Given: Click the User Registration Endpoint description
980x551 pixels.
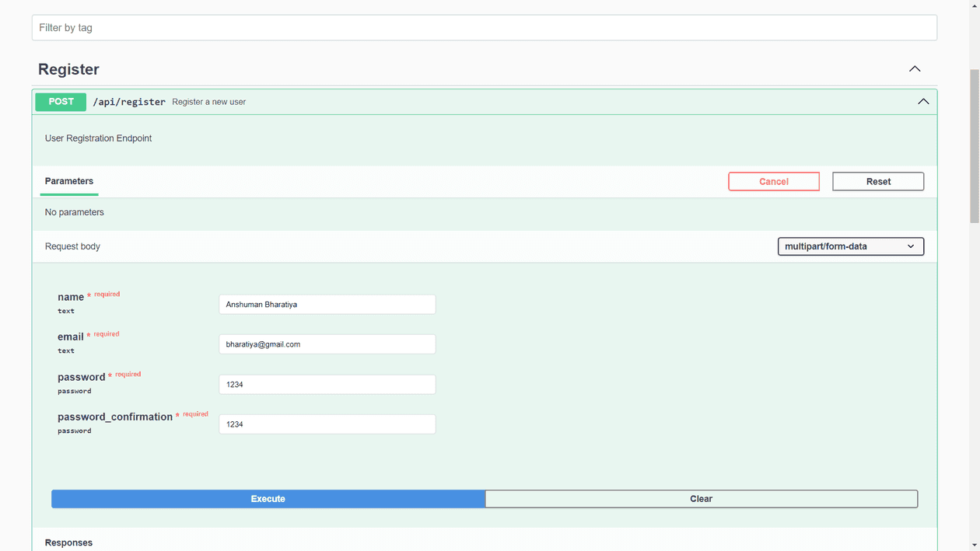Looking at the screenshot, I should tap(98, 138).
